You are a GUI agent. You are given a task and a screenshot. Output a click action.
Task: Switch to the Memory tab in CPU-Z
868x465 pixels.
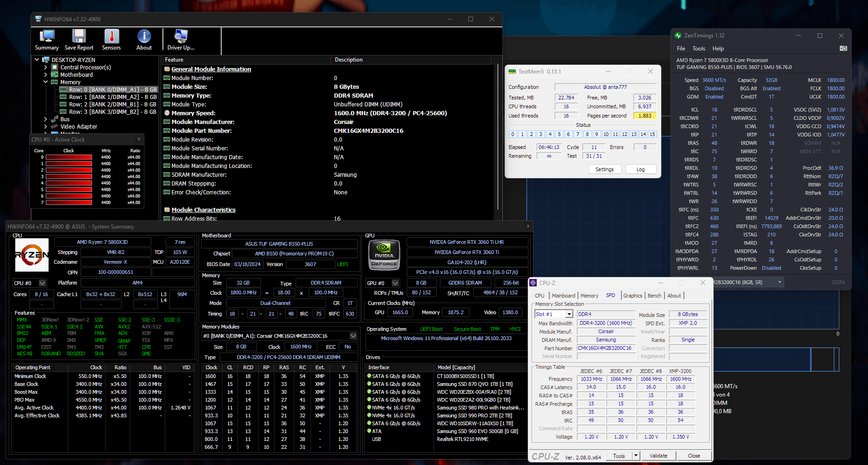tap(589, 296)
